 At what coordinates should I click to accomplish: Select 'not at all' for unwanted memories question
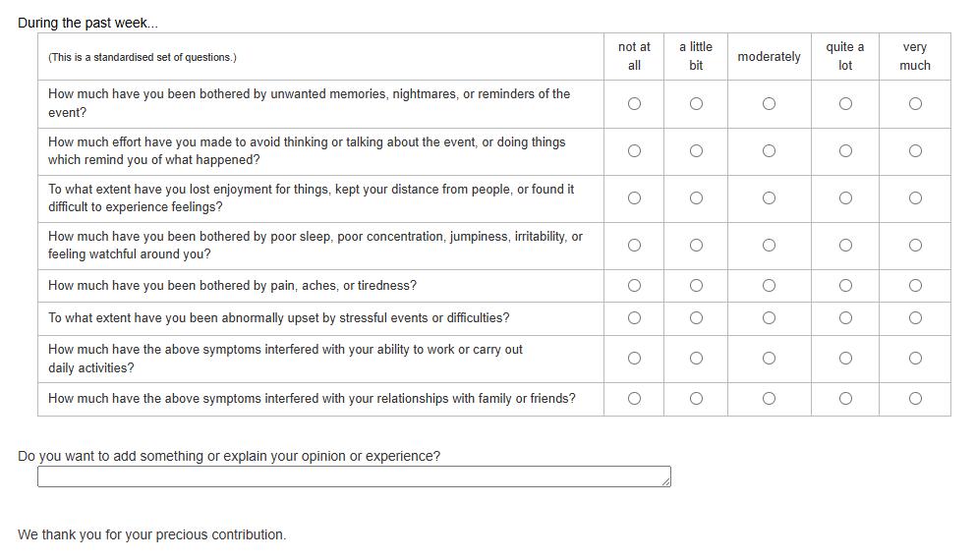pos(634,103)
